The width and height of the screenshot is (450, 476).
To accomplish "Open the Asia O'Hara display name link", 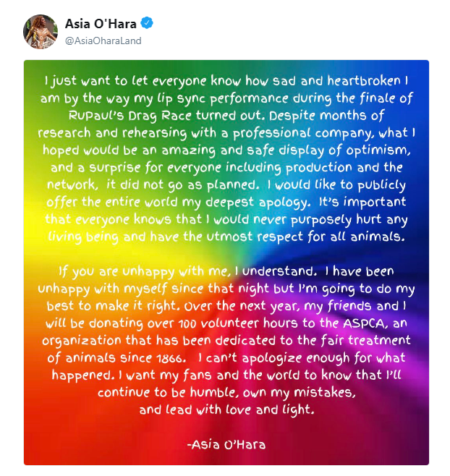I will 101,24.
